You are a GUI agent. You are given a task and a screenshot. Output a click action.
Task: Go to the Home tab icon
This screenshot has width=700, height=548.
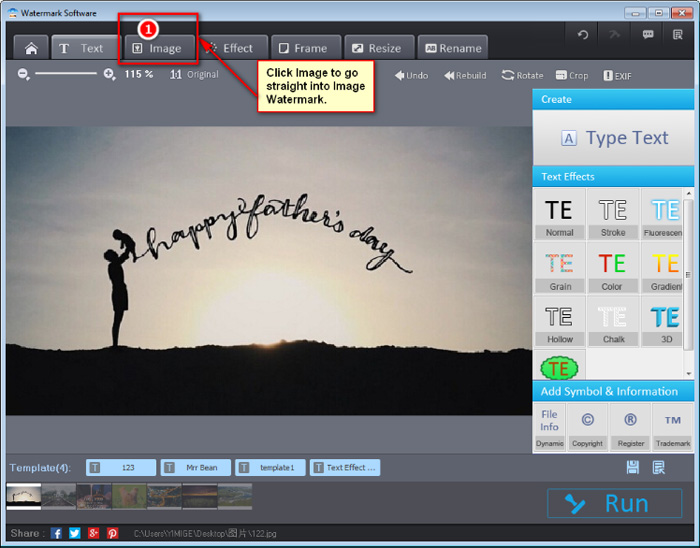click(31, 48)
